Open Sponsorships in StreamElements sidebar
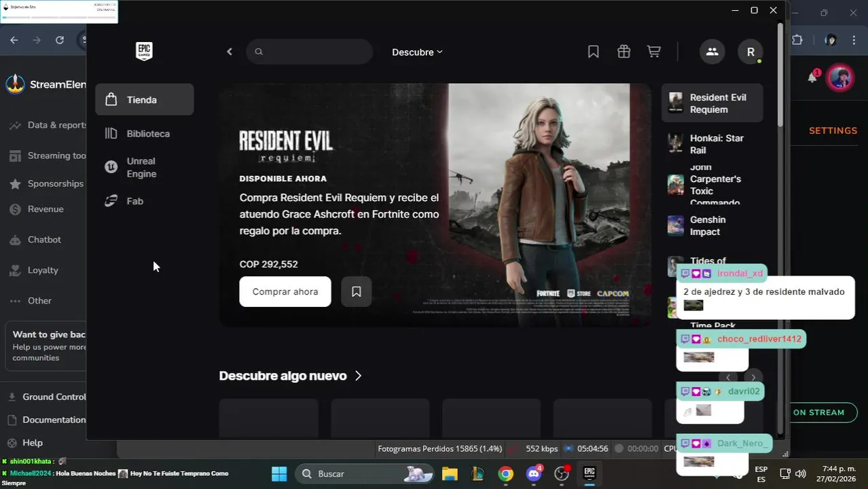This screenshot has width=868, height=489. pyautogui.click(x=47, y=183)
